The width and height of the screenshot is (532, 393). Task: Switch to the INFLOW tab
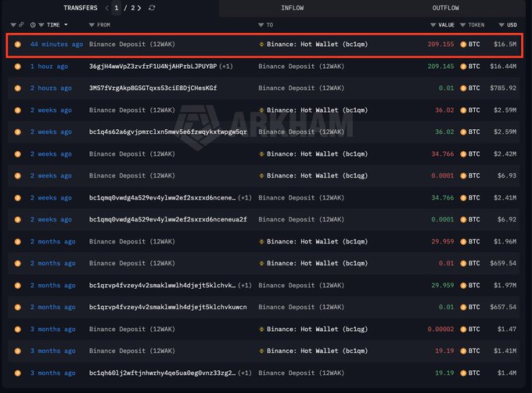pyautogui.click(x=292, y=8)
